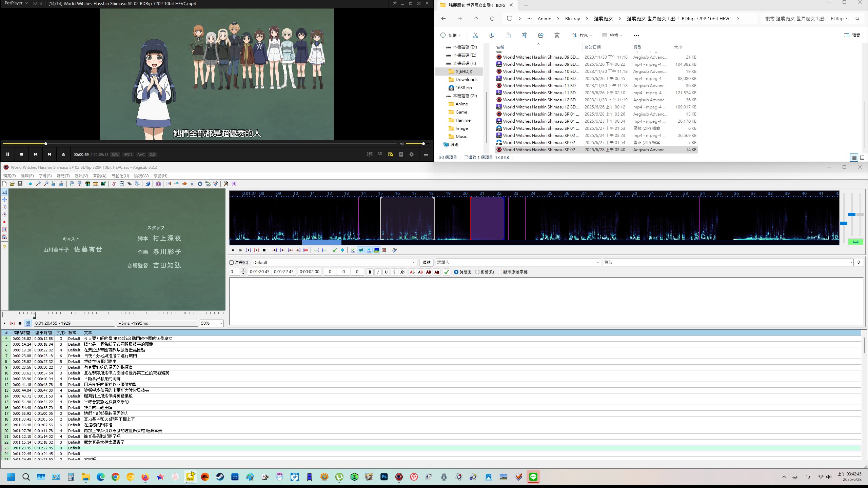Open the Timing Post-Processor stopwatch icon
Image resolution: width=868 pixels, height=488 pixels.
[x=200, y=184]
